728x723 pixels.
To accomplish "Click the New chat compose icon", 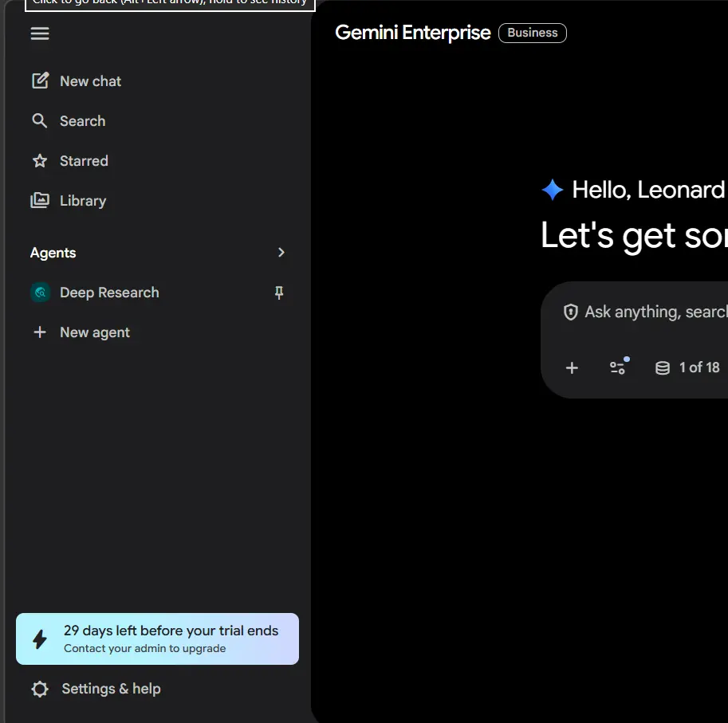I will click(40, 81).
